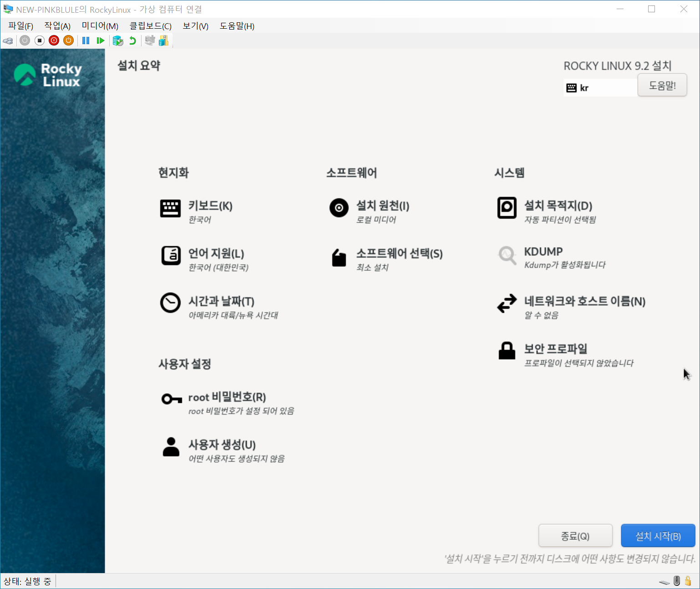The width and height of the screenshot is (700, 589).
Task: Click the '최소 설치' software status text
Action: click(372, 268)
